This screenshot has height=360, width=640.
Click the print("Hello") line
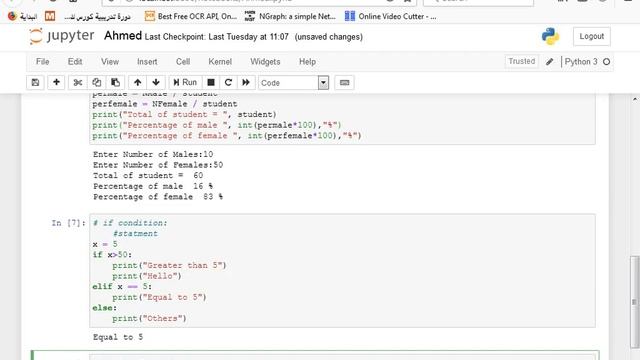pos(147,276)
